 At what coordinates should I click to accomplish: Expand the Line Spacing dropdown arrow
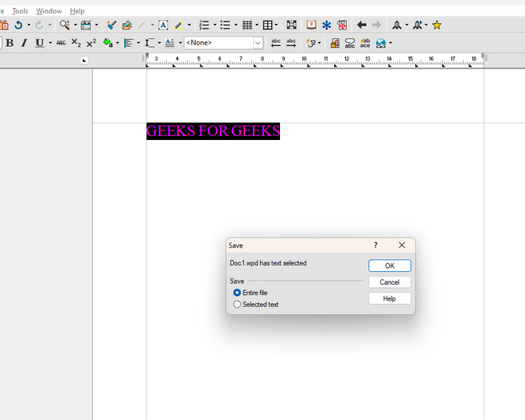[x=159, y=43]
